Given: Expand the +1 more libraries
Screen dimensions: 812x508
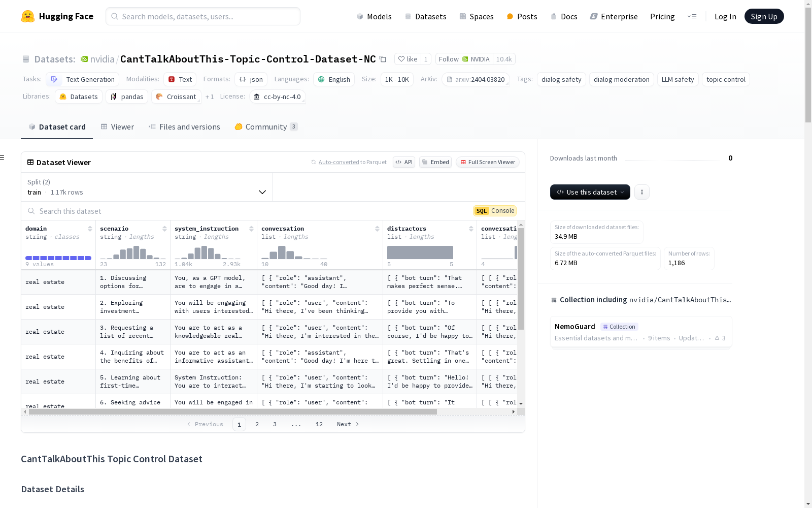Looking at the screenshot, I should click(x=210, y=97).
